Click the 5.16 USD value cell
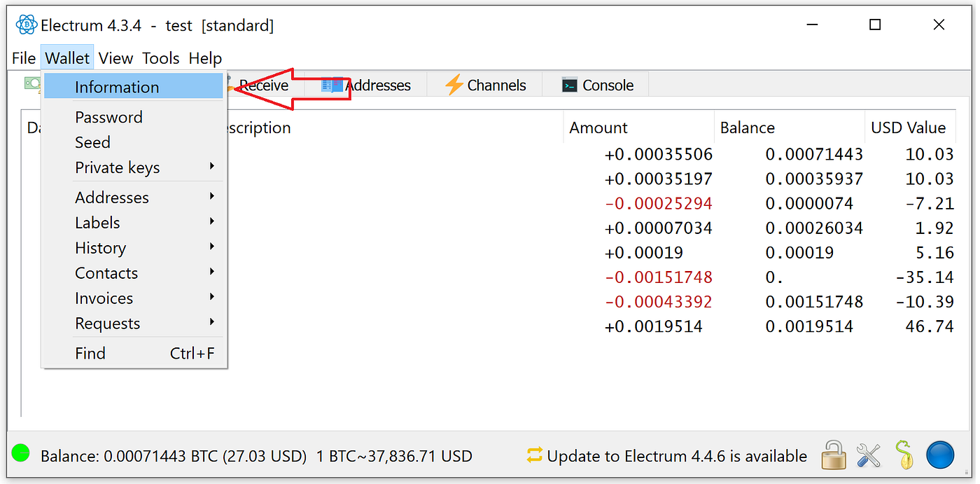980x484 pixels. click(x=934, y=253)
